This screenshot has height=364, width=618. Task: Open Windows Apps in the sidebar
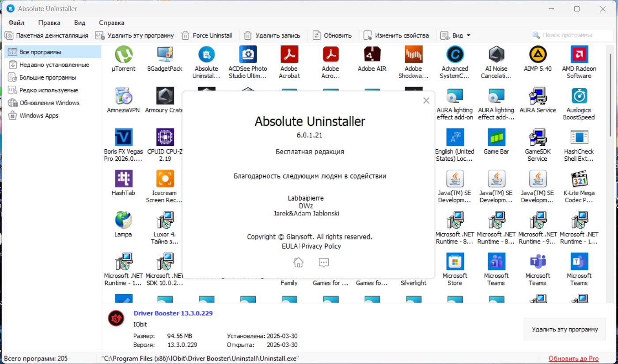(53, 116)
